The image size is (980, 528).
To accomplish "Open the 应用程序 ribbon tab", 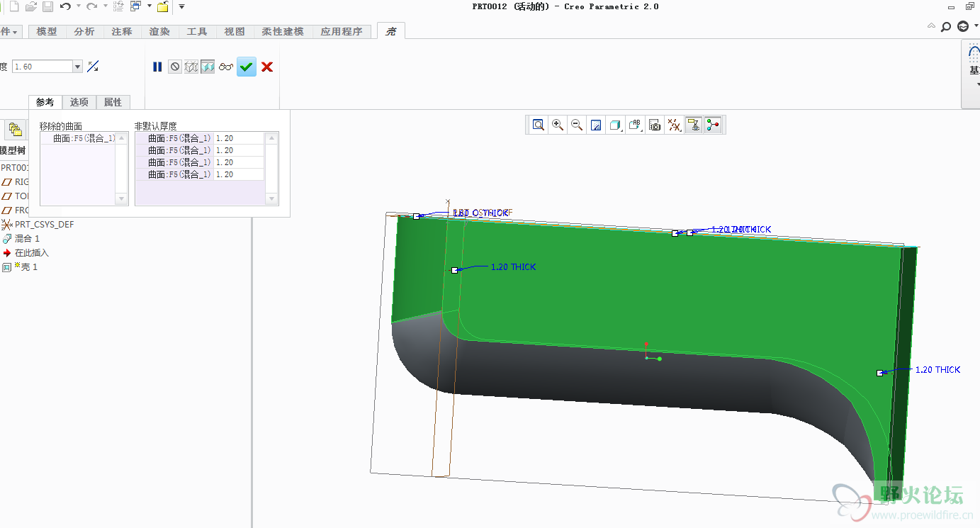I will point(342,32).
